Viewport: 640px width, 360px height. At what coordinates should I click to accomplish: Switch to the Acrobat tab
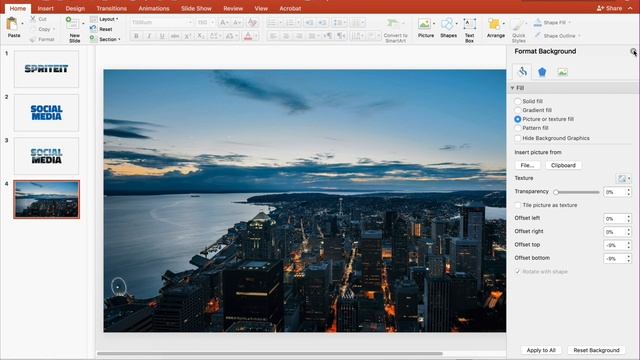pyautogui.click(x=290, y=8)
